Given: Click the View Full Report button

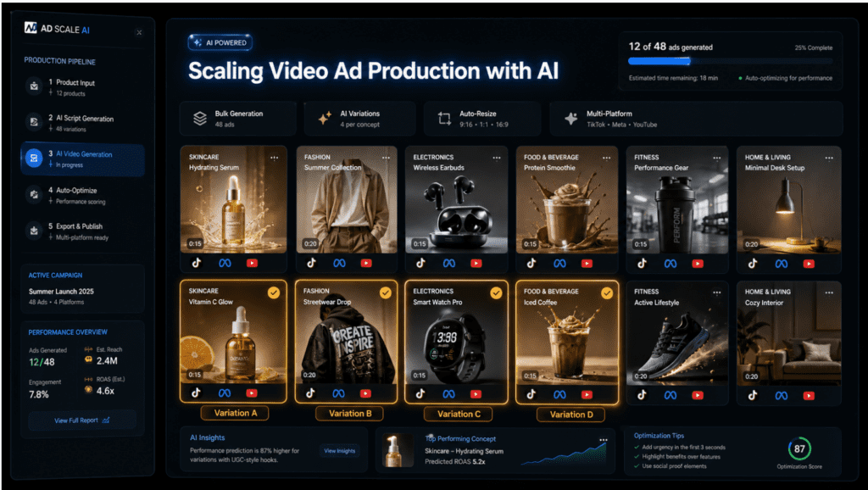Looking at the screenshot, I should pos(82,420).
